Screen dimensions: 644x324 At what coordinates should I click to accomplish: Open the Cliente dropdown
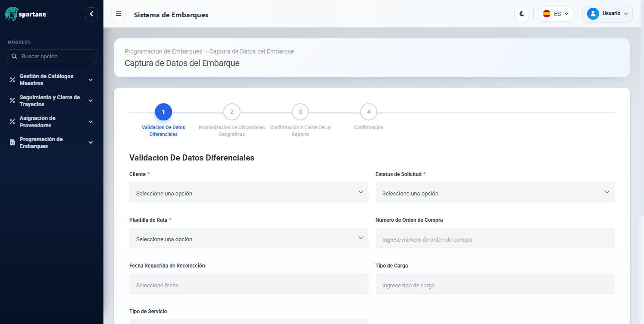tap(249, 192)
